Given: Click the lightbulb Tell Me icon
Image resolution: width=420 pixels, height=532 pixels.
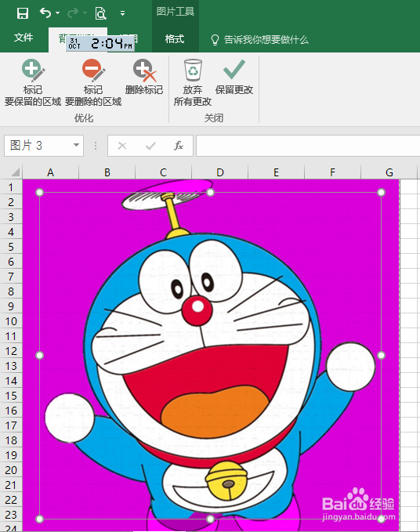Looking at the screenshot, I should 215,40.
